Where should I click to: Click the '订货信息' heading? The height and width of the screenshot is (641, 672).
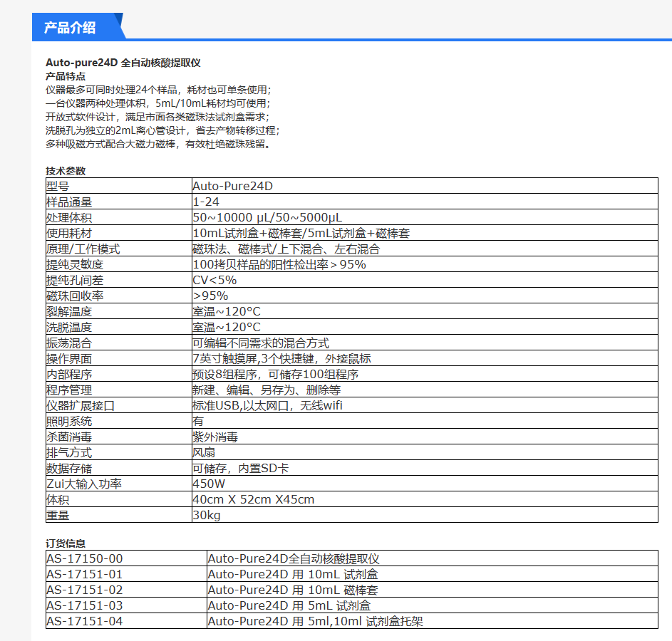(66, 543)
